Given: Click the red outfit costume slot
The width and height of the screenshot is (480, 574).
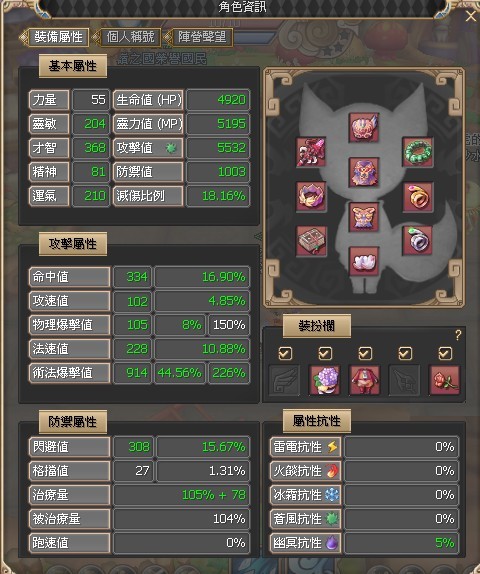Looking at the screenshot, I should (x=364, y=380).
